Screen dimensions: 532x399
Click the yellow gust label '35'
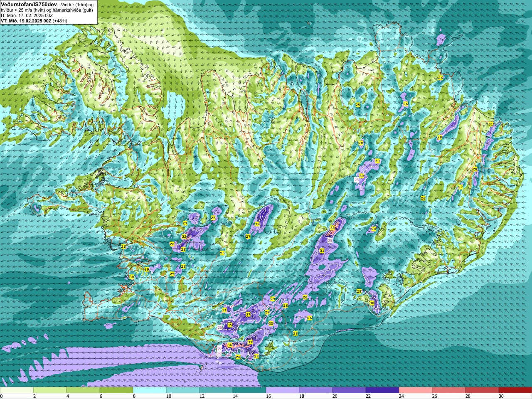230,325
